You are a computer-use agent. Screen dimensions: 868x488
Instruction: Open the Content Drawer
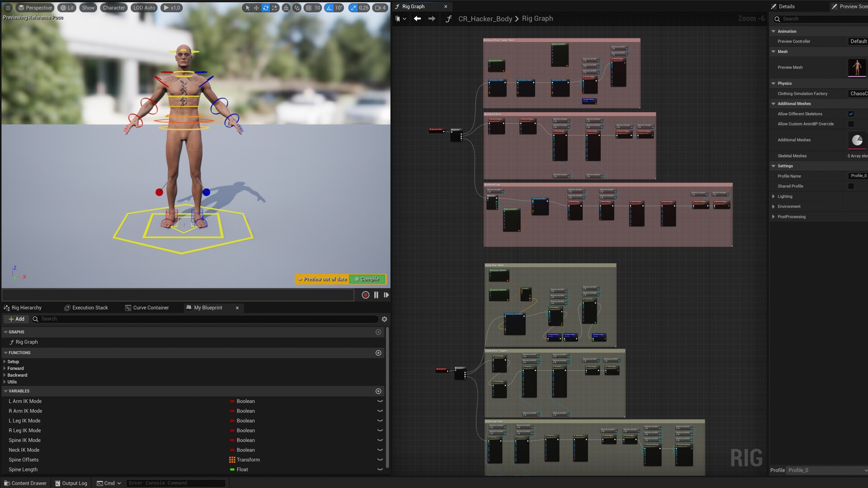[25, 483]
